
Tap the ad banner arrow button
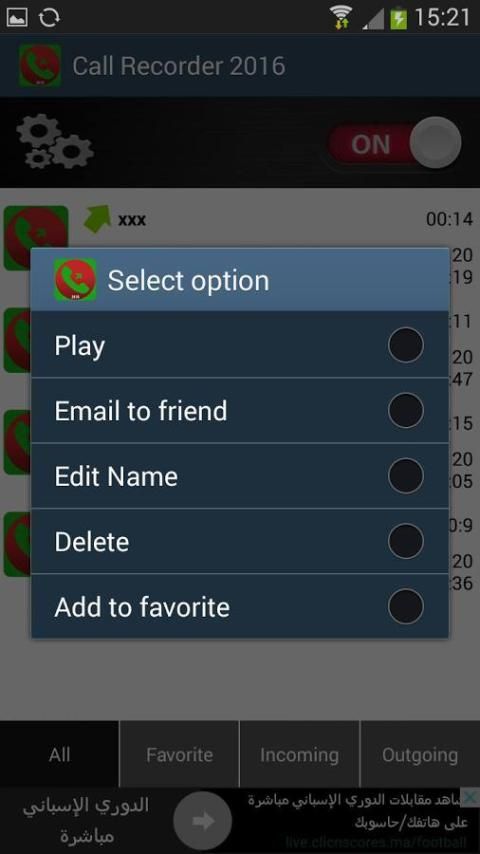point(203,821)
